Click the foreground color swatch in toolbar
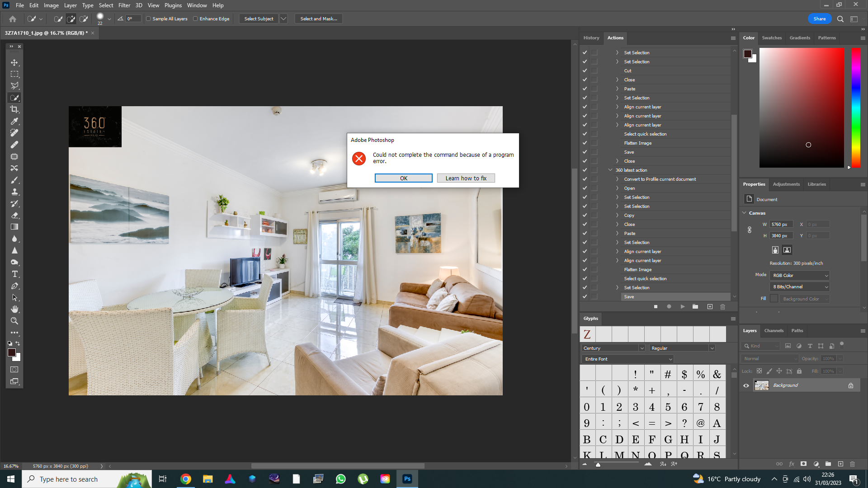The width and height of the screenshot is (868, 488). tap(11, 352)
